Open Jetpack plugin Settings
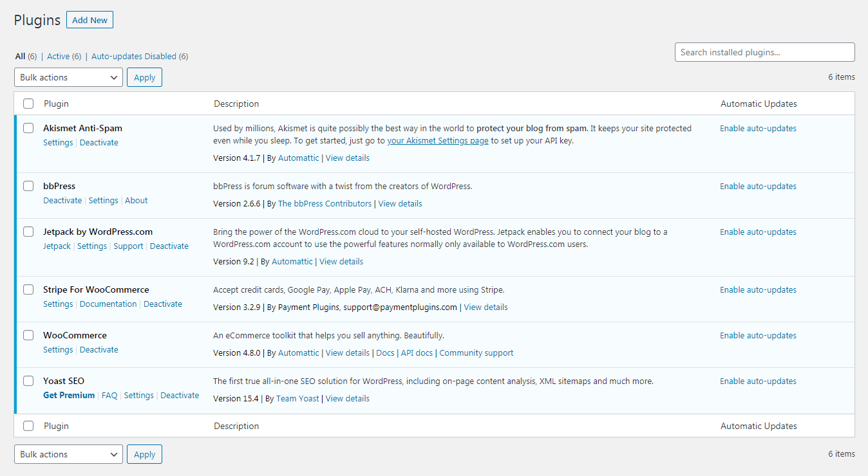 point(92,246)
